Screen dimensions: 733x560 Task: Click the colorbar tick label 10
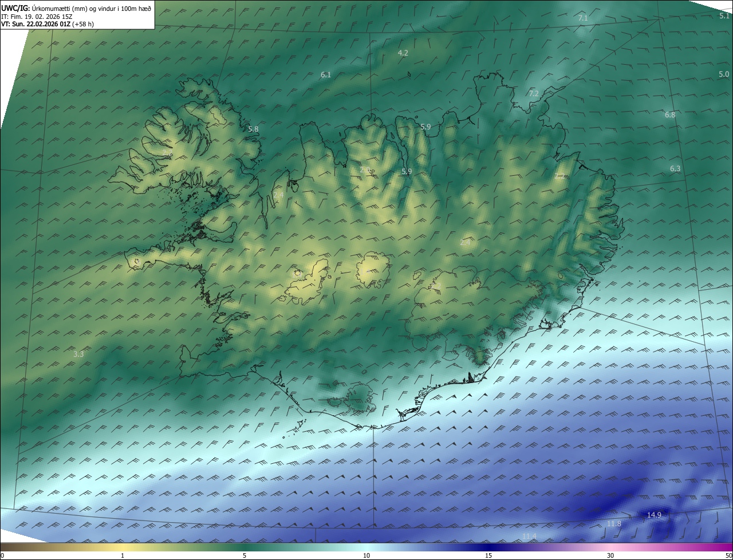366,555
